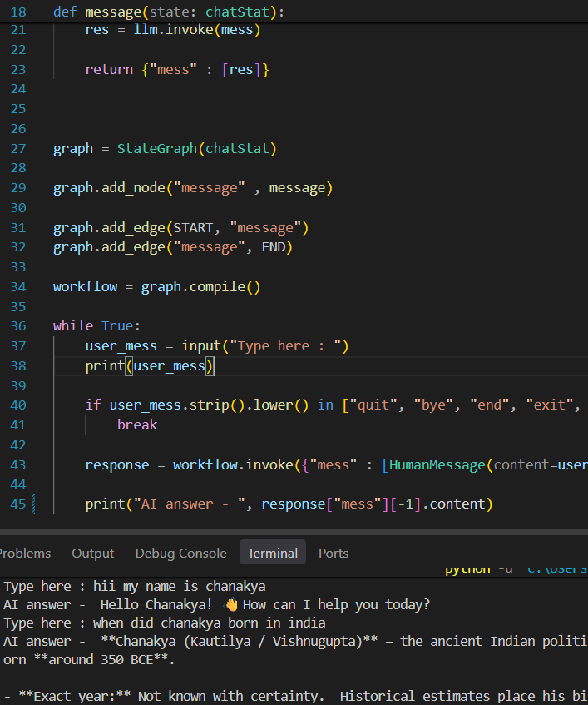Viewport: 588px width, 705px height.
Task: Click the "AI answer - " string on line 45
Action: point(189,504)
